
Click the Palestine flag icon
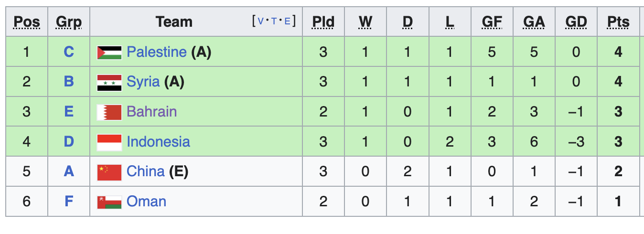click(109, 52)
